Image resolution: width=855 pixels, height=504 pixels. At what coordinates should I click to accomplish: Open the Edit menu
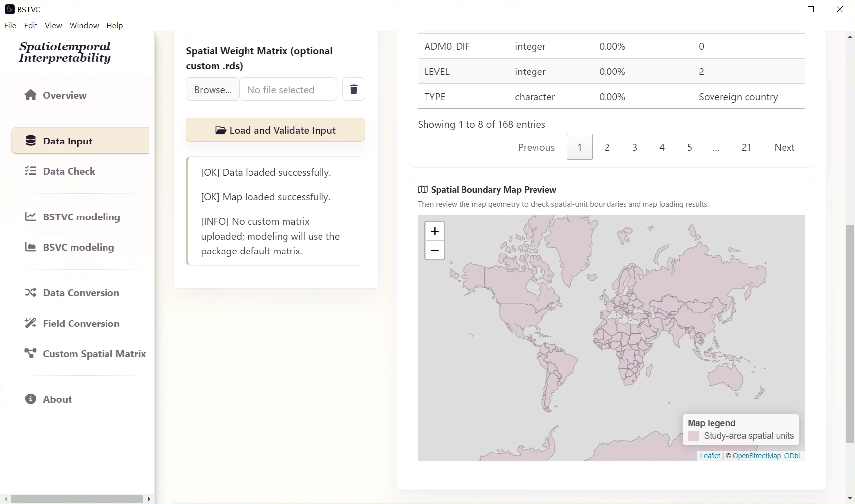click(x=31, y=25)
